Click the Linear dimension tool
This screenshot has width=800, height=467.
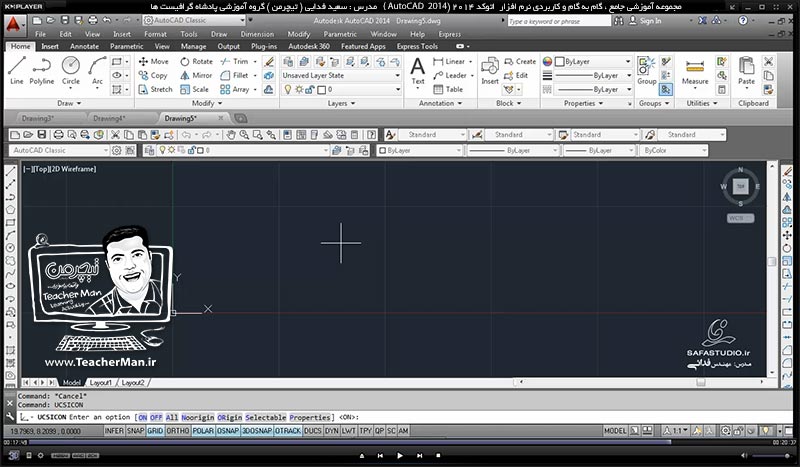pos(449,61)
